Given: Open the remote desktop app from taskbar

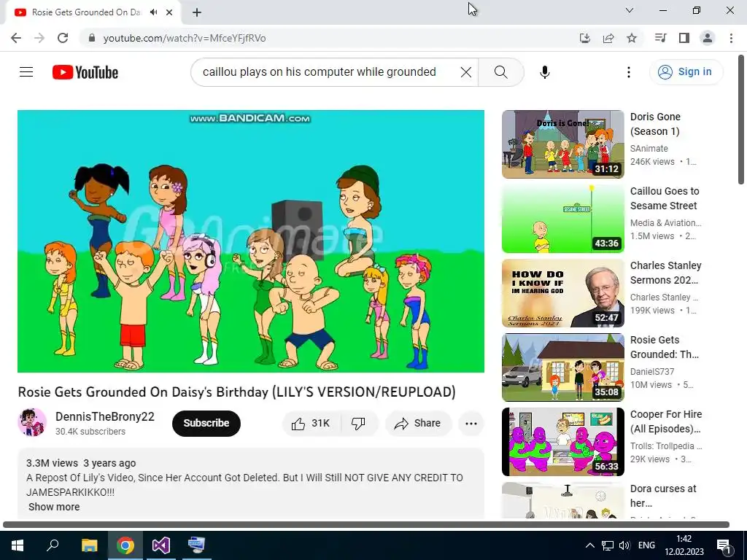Looking at the screenshot, I should pos(196,545).
